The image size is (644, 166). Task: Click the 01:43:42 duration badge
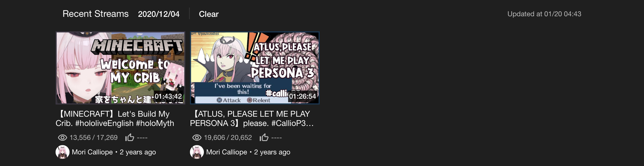168,96
